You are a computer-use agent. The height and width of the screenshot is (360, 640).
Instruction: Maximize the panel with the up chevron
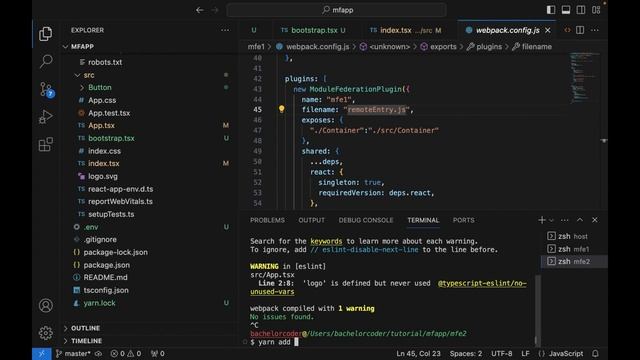(580, 220)
